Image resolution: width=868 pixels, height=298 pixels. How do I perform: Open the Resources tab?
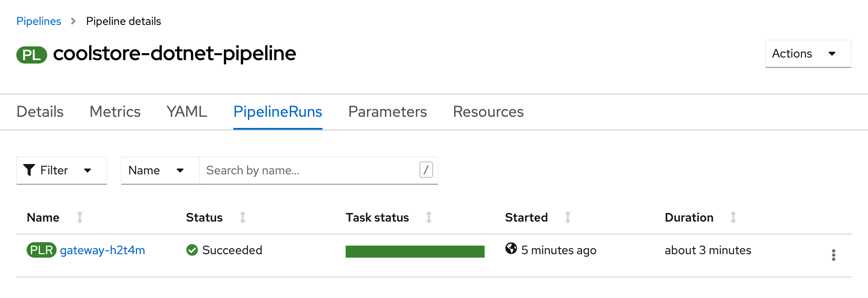tap(488, 112)
